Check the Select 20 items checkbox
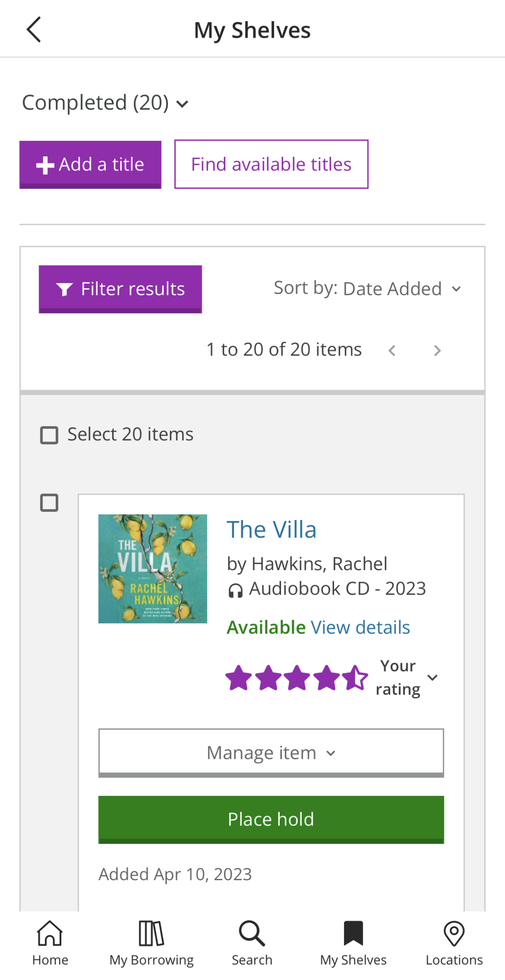This screenshot has width=505, height=980. 49,435
